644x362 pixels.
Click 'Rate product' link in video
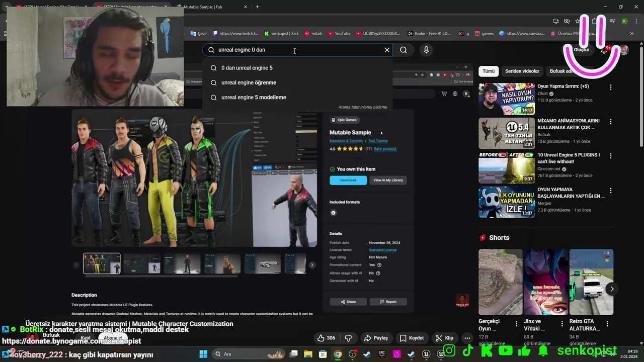point(385,149)
